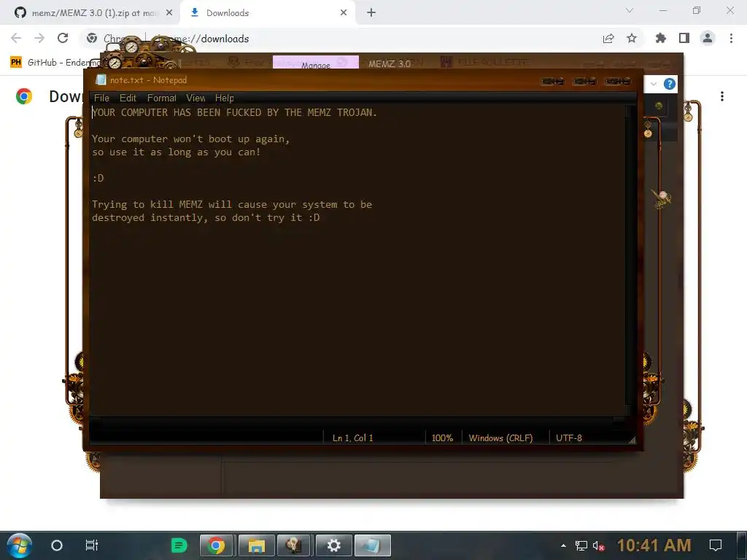Click the Notepad icon in title bar
Viewport: 747px width, 560px height.
pos(101,80)
